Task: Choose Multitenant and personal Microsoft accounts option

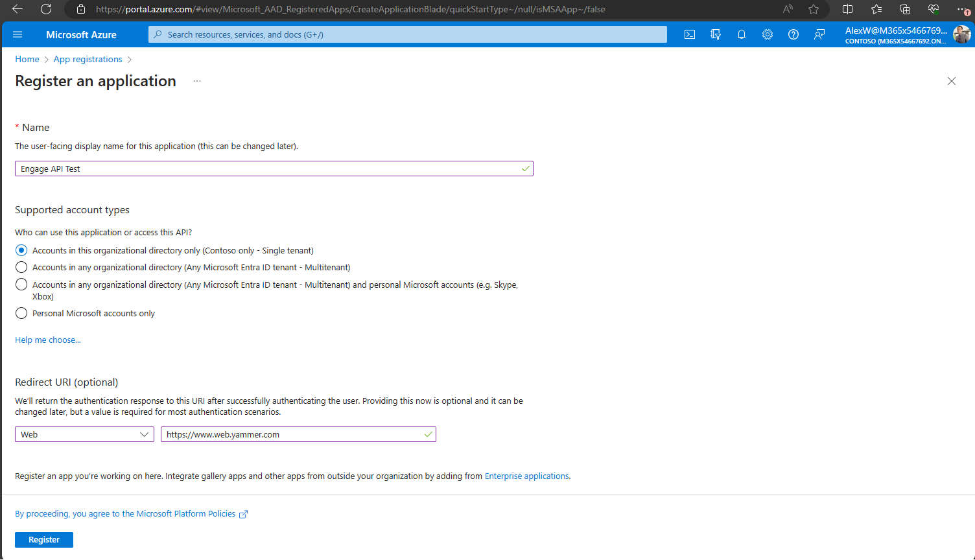Action: (21, 285)
